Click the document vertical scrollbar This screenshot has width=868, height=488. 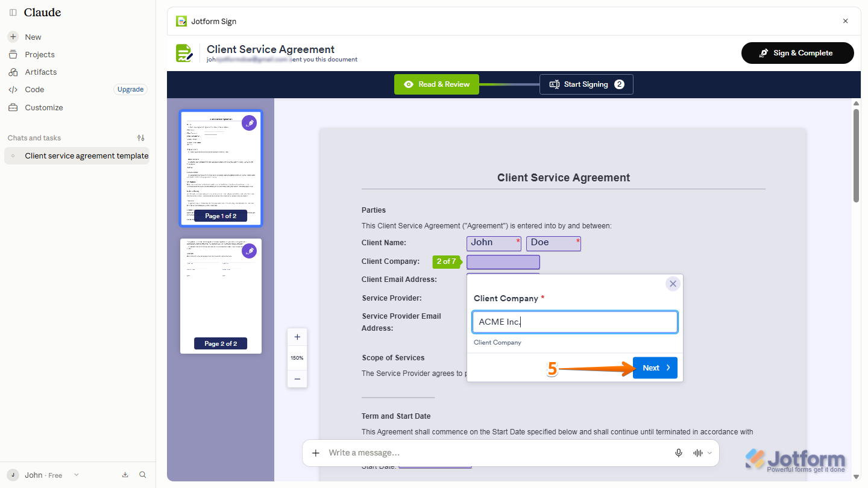click(x=857, y=157)
